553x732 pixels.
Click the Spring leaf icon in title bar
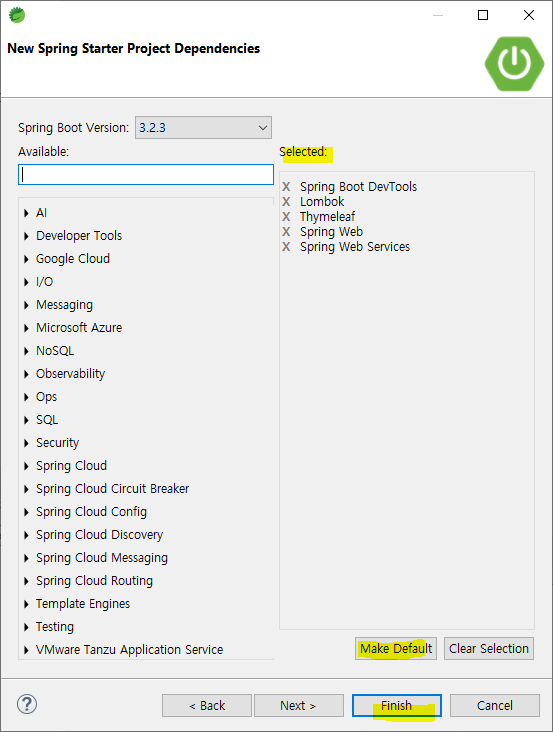pos(17,15)
